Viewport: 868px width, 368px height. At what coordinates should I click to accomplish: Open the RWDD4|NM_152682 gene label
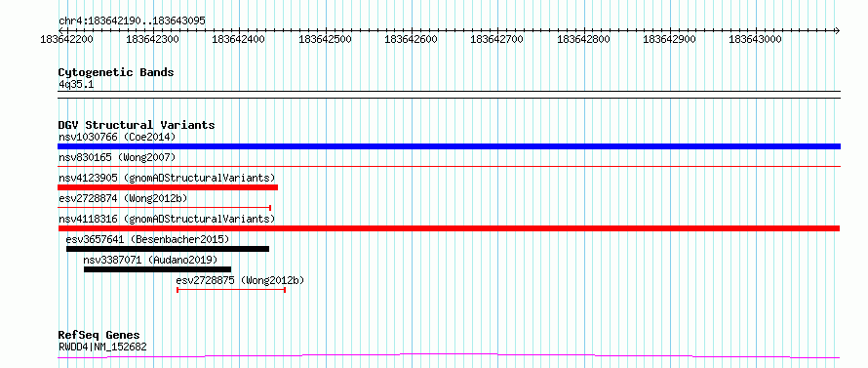pyautogui.click(x=102, y=347)
